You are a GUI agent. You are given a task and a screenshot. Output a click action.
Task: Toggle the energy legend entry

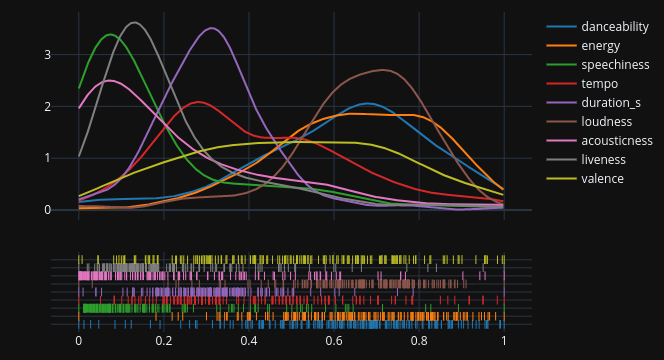[583, 46]
